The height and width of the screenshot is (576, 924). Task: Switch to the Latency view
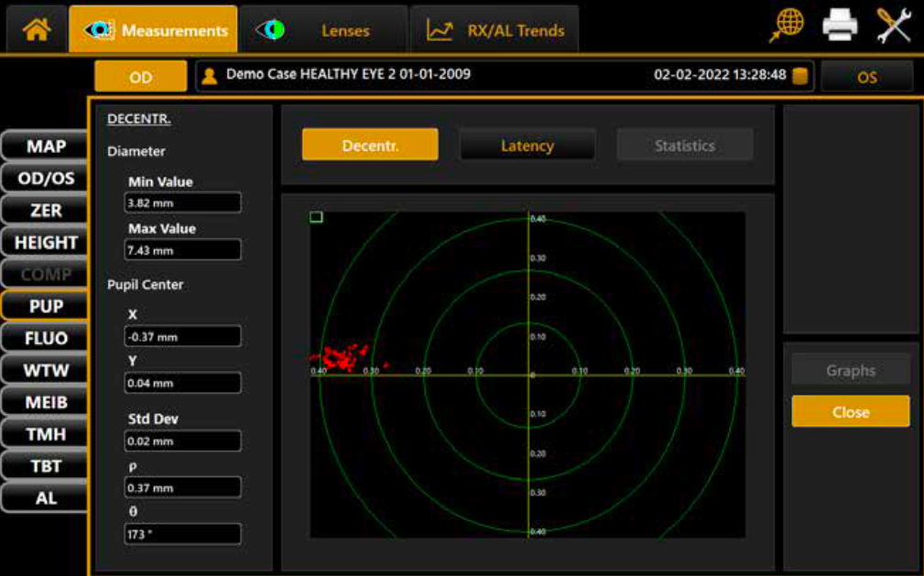(x=527, y=145)
